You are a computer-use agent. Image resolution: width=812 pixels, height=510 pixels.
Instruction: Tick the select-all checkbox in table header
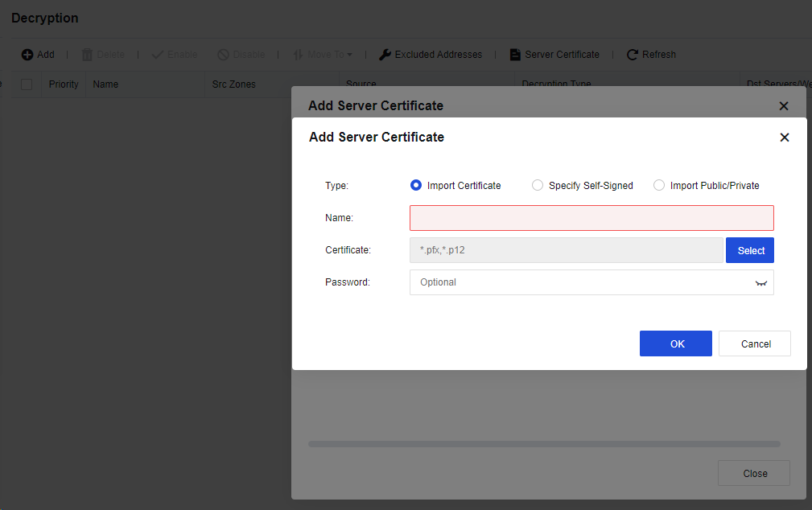click(27, 84)
